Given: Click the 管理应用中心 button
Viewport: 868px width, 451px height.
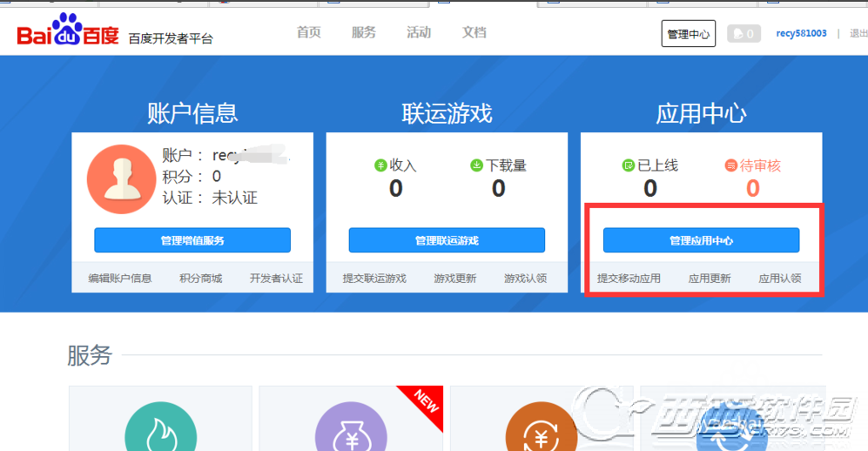Looking at the screenshot, I should pos(702,240).
